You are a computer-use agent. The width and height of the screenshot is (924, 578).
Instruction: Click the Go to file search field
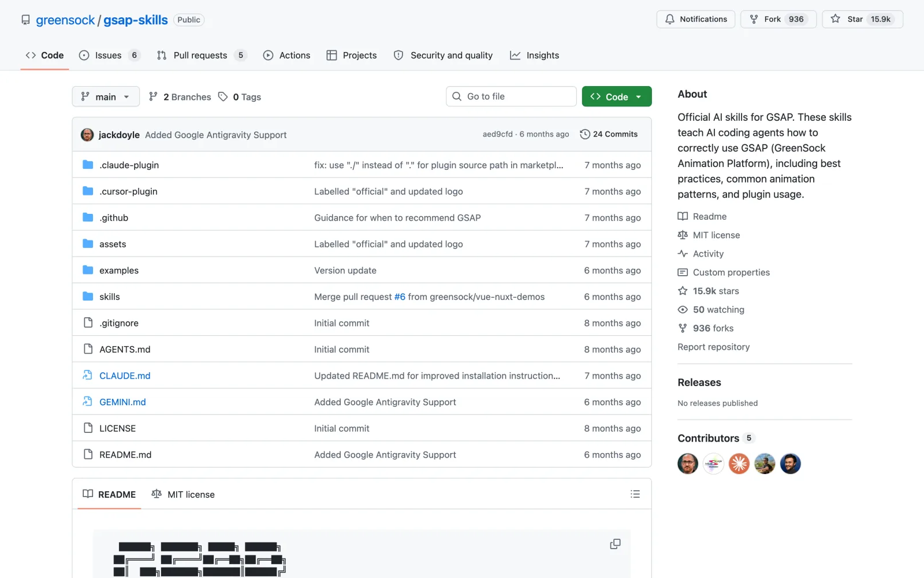[511, 97]
